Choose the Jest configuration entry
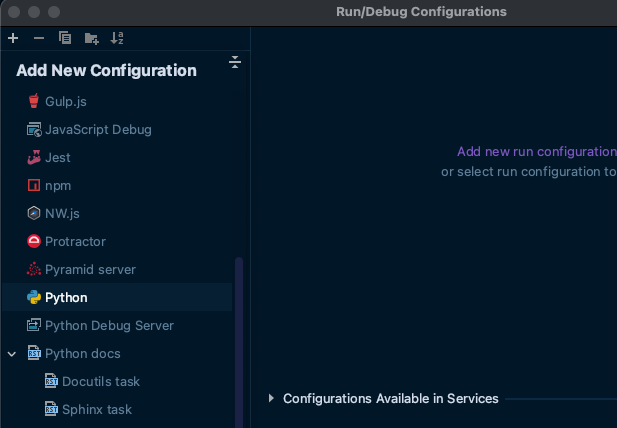Screen dimensions: 617x428 [x=58, y=157]
